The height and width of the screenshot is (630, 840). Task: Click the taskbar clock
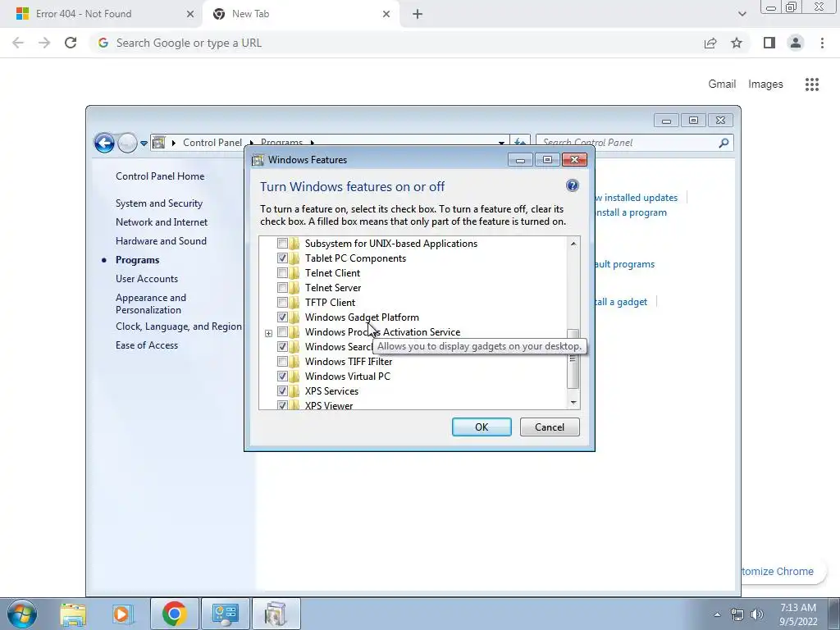pyautogui.click(x=798, y=614)
